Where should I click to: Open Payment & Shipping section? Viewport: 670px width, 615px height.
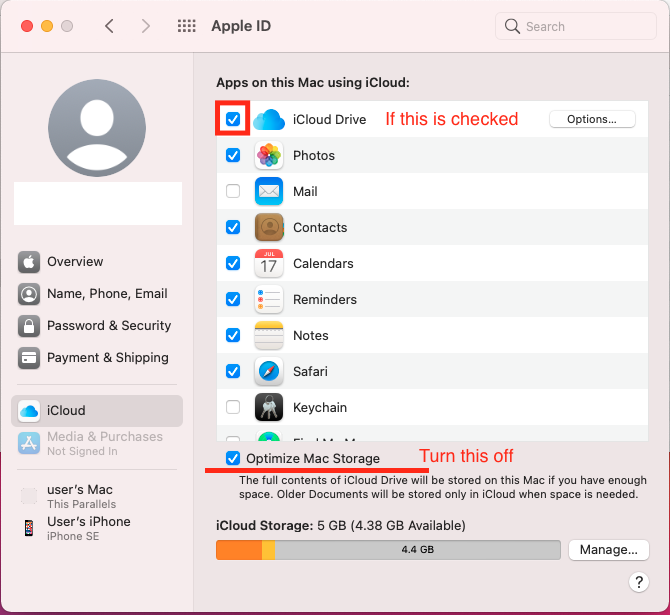[x=97, y=358]
